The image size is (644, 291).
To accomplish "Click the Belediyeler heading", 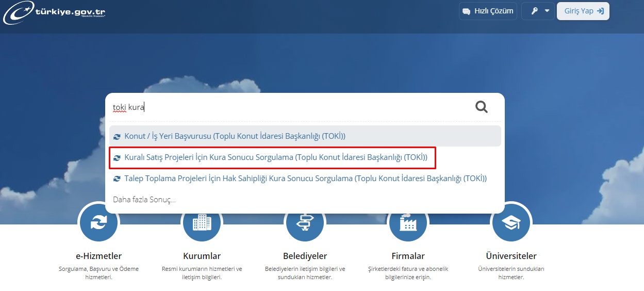I will 305,256.
